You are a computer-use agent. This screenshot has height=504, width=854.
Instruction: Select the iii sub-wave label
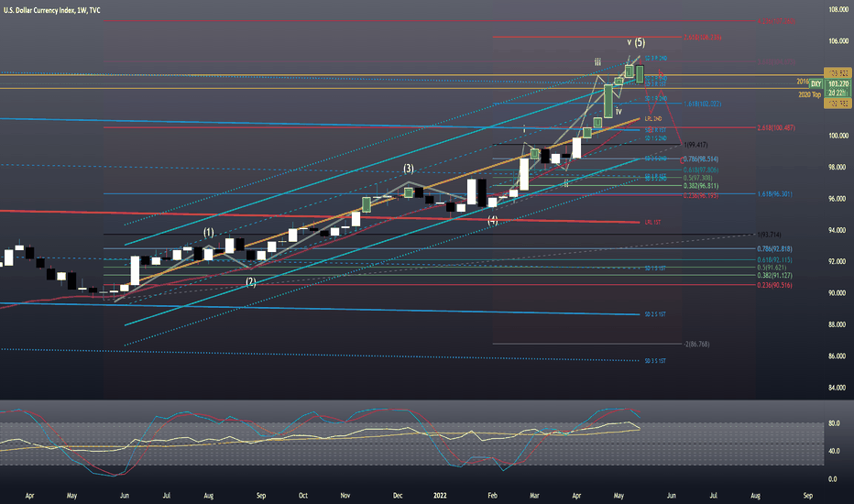tap(597, 62)
